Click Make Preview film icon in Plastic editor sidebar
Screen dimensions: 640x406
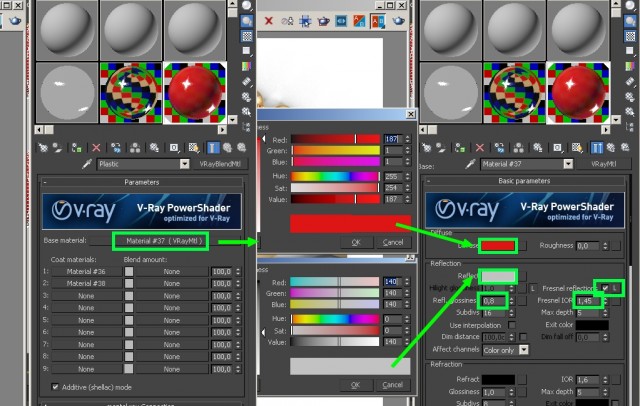(247, 82)
